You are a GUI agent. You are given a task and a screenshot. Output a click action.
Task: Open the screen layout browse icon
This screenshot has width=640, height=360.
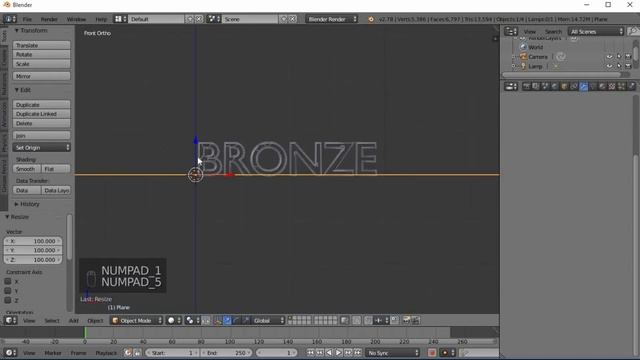(x=120, y=19)
